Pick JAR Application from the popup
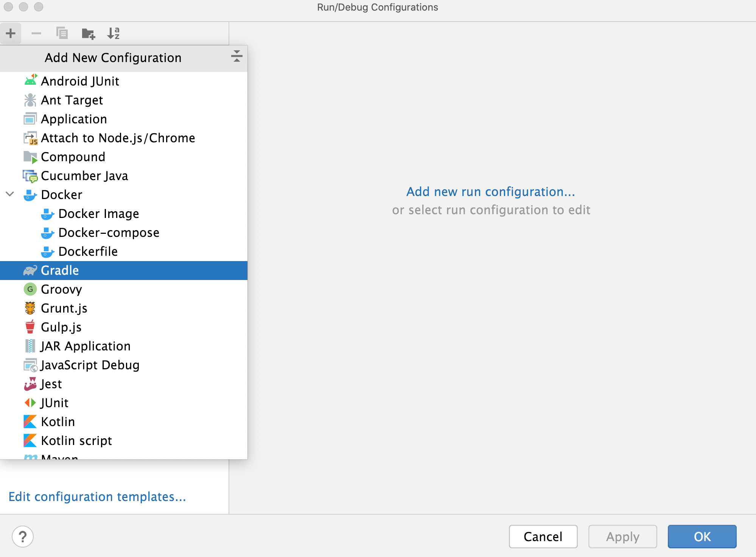 (86, 346)
